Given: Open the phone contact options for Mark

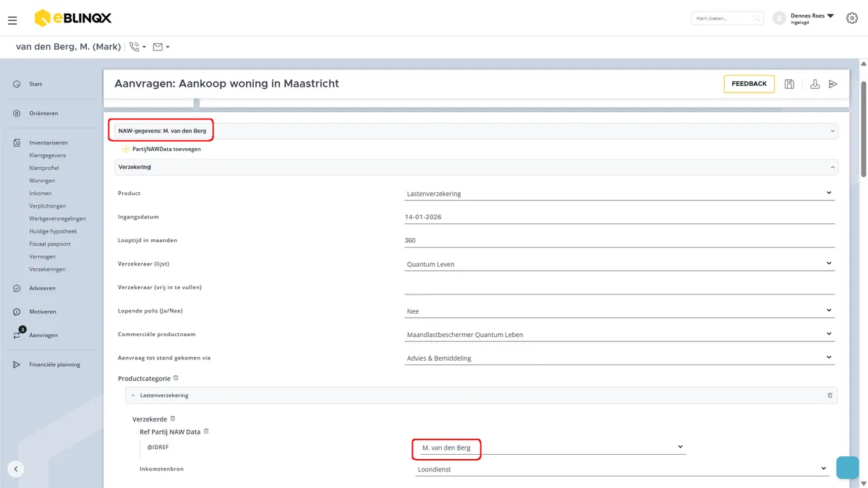Looking at the screenshot, I should coord(137,47).
